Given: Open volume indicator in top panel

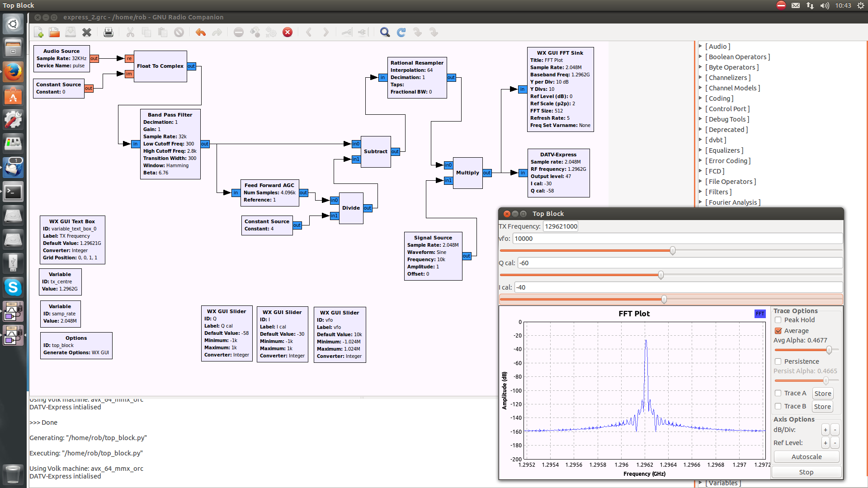Looking at the screenshot, I should (825, 5).
